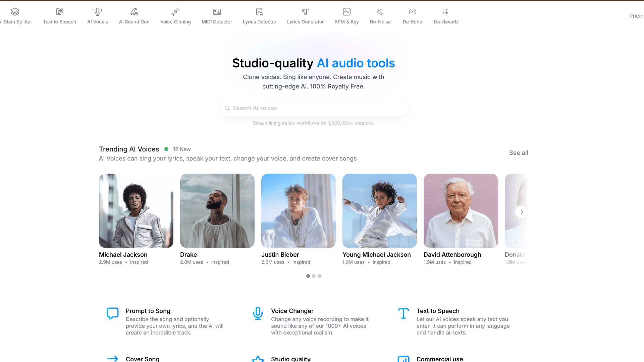Open the De-Echo menu item

tap(412, 22)
